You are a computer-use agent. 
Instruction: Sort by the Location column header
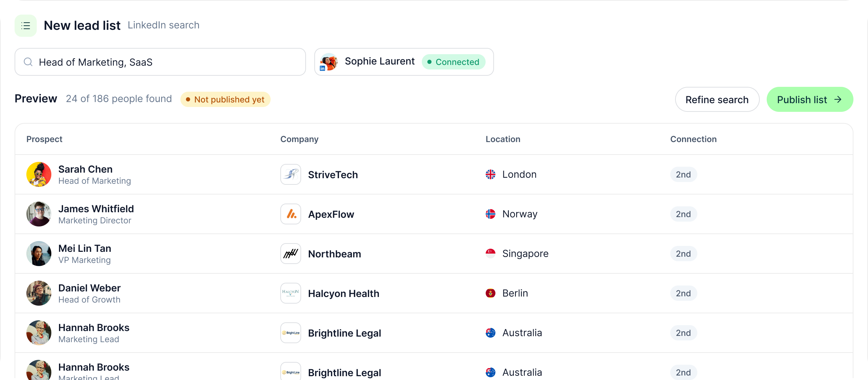503,139
